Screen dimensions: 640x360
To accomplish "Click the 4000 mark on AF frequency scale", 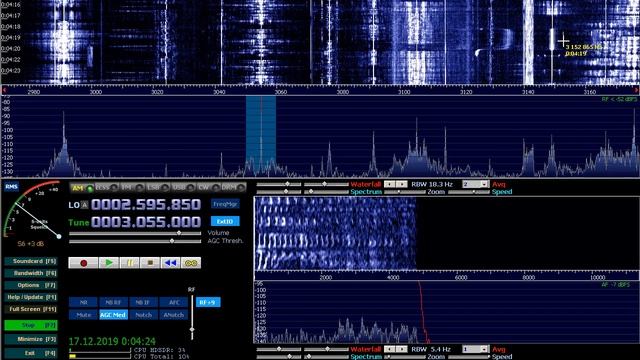I will pos(393,278).
